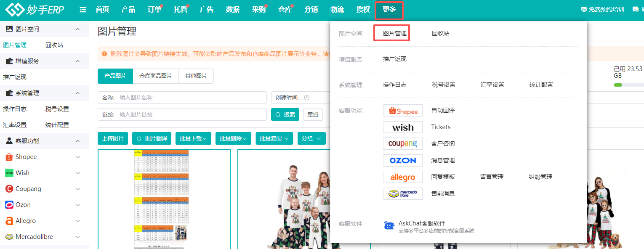644x249 pixels.
Task: Open 汇率设置 in the dropdown panel
Action: tap(492, 85)
